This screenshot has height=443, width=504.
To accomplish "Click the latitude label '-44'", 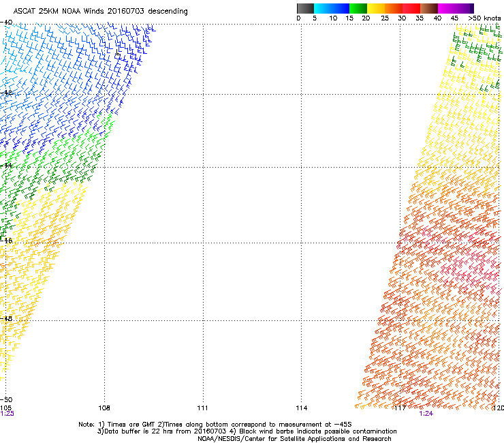I will (6, 166).
